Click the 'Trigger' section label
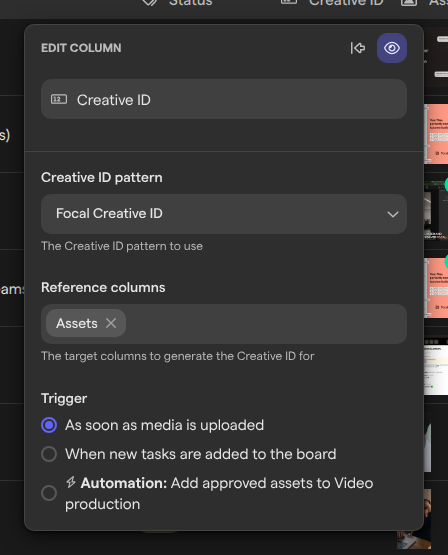The image size is (448, 555). (x=64, y=399)
